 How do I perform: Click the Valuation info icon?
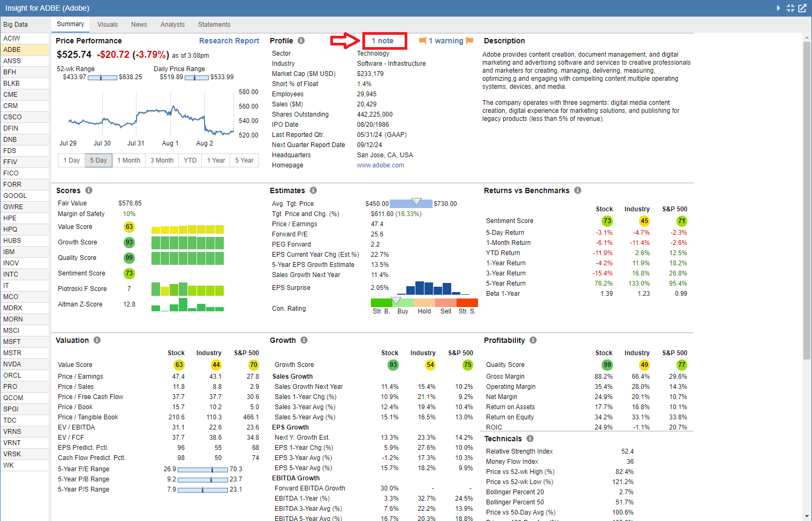97,340
